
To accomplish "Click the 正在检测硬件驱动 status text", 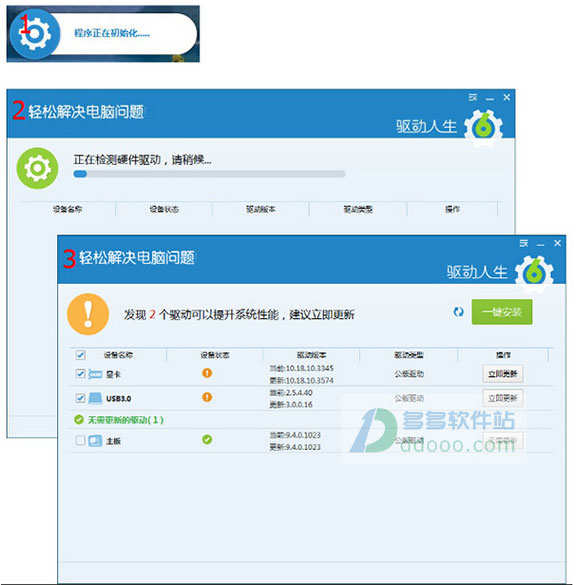I will pyautogui.click(x=142, y=160).
